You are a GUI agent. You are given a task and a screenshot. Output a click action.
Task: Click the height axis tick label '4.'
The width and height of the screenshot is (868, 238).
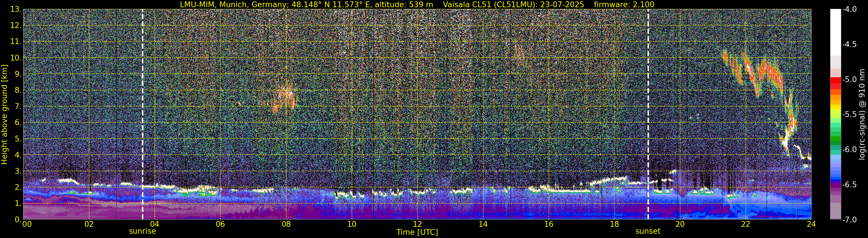click(18, 155)
